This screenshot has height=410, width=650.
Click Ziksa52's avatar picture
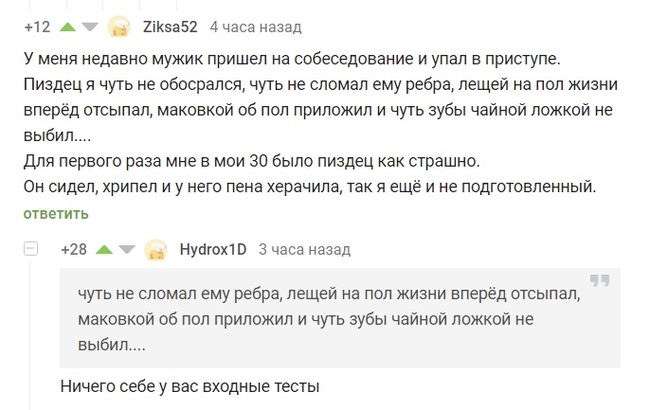tap(119, 27)
